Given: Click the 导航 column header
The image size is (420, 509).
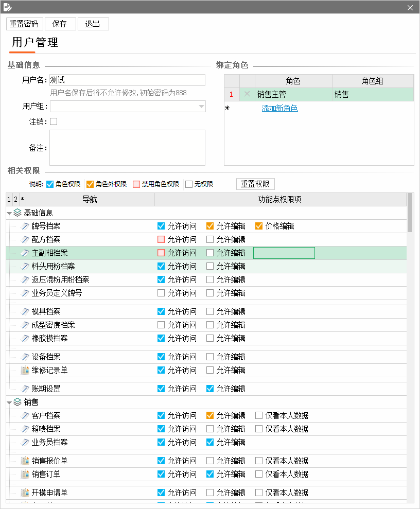Looking at the screenshot, I should point(90,199).
